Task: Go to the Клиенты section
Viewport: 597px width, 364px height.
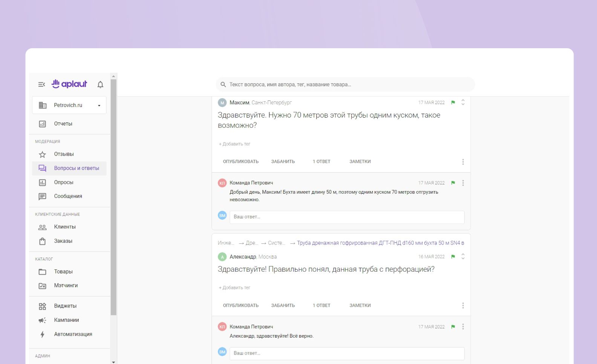Action: pyautogui.click(x=65, y=227)
